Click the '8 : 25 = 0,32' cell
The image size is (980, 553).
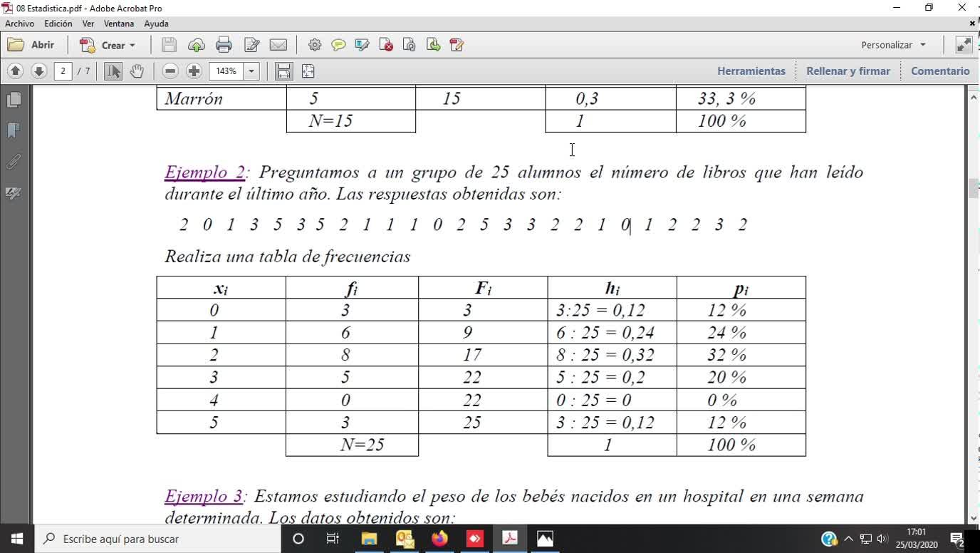(x=612, y=355)
